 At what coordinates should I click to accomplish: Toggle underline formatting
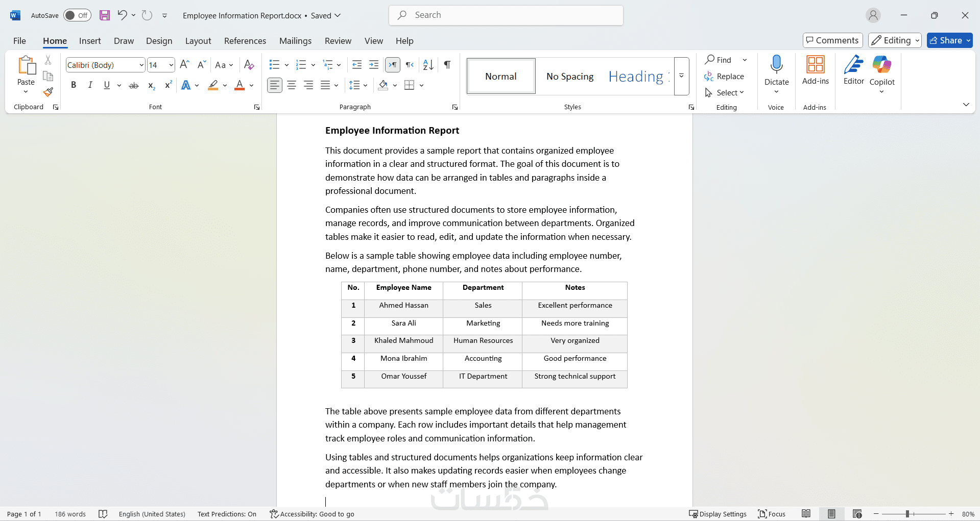107,85
